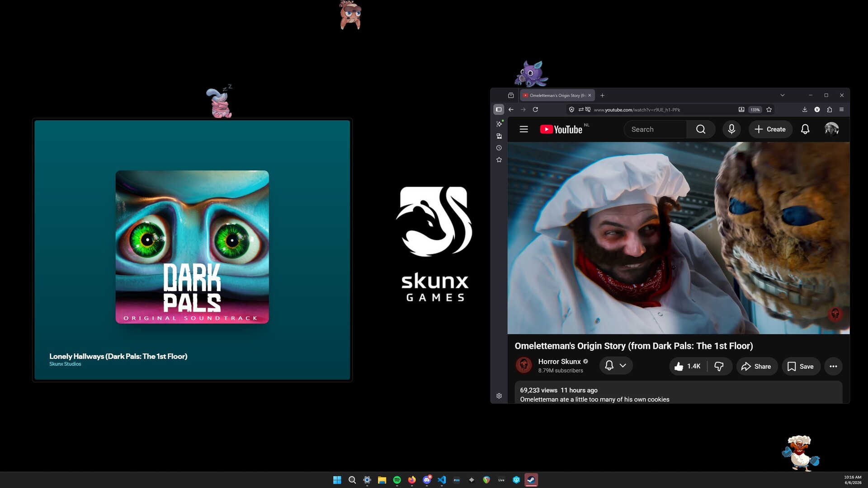Screen dimensions: 868x488
Task: Open YouTube notifications bell in header
Action: pyautogui.click(x=805, y=129)
